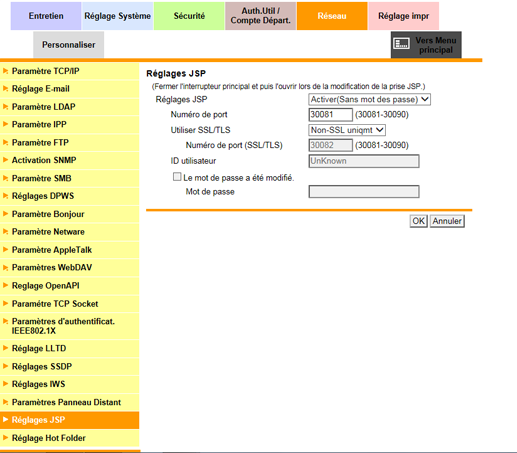517x453 pixels.
Task: Click the Vers Menu principal screen icon
Action: click(x=401, y=43)
